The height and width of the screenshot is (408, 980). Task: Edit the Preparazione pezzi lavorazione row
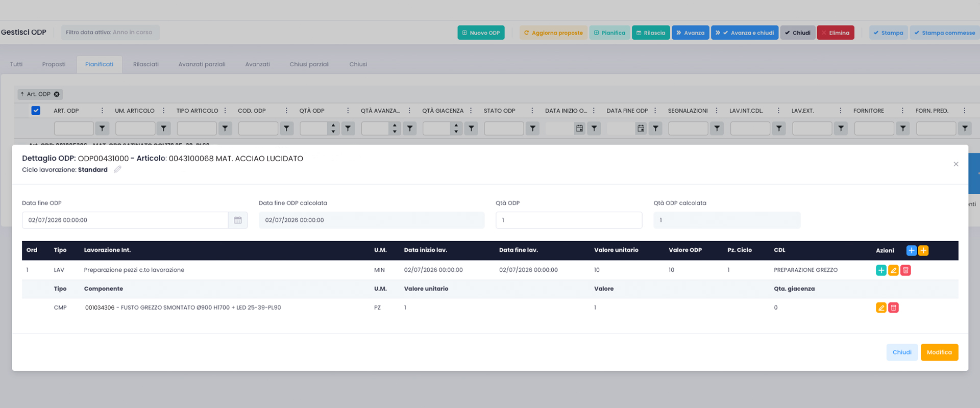coord(893,270)
